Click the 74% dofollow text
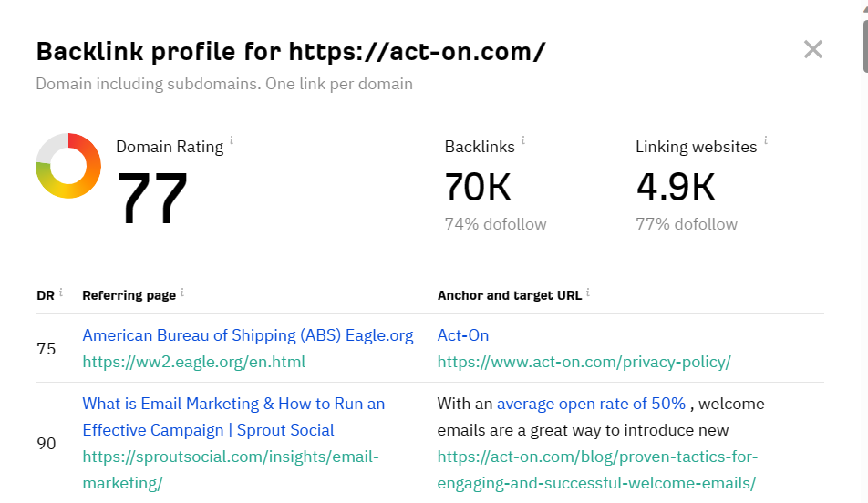This screenshot has height=503, width=868. click(x=495, y=224)
